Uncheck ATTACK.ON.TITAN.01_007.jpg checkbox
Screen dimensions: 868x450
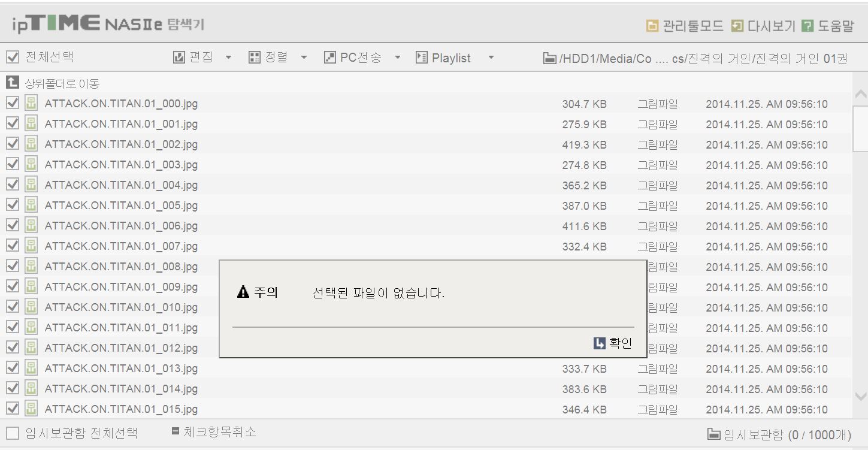(13, 246)
